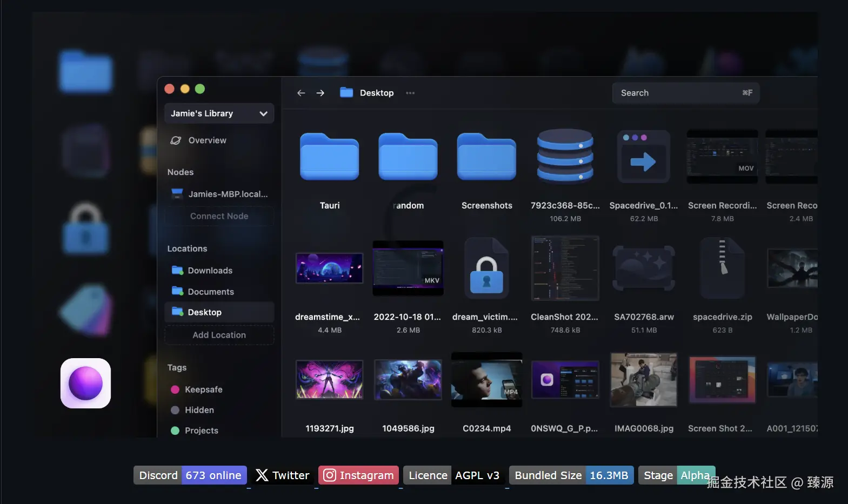Select the SA702768.arw image file icon
The image size is (848, 504).
click(644, 268)
